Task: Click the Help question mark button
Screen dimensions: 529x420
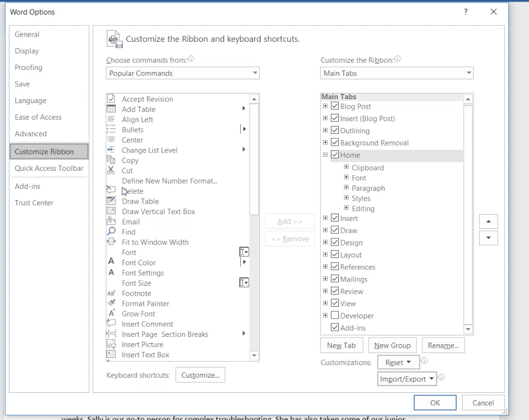Action: pyautogui.click(x=466, y=12)
